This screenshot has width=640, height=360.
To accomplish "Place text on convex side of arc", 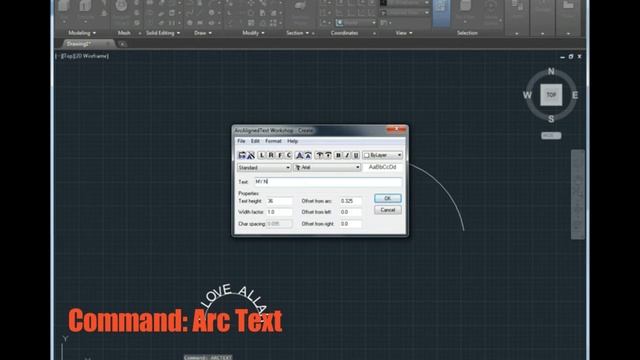I will pos(299,155).
